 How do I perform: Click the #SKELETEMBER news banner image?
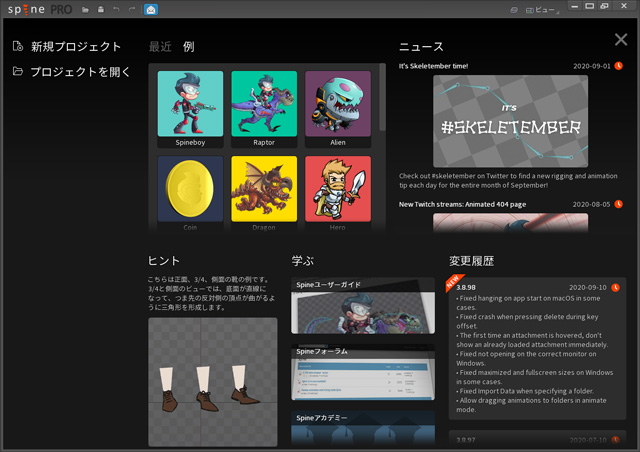[x=510, y=121]
